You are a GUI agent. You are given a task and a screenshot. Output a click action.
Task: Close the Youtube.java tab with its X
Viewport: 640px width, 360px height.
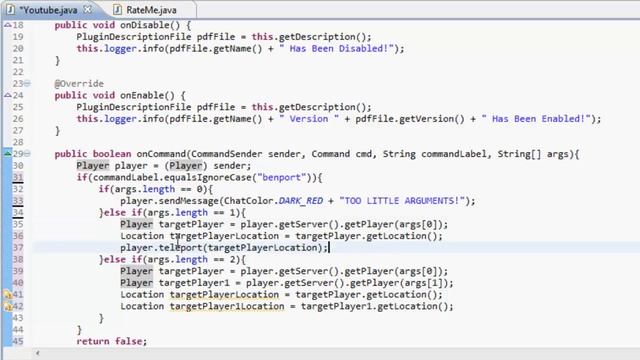[87, 9]
